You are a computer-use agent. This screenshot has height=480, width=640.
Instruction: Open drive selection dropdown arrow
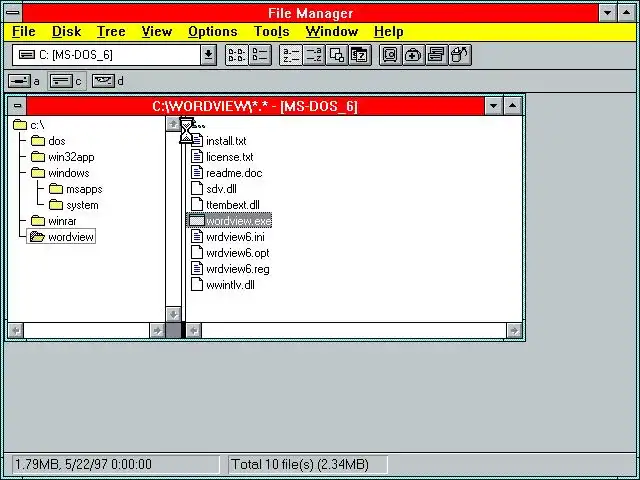click(x=208, y=55)
